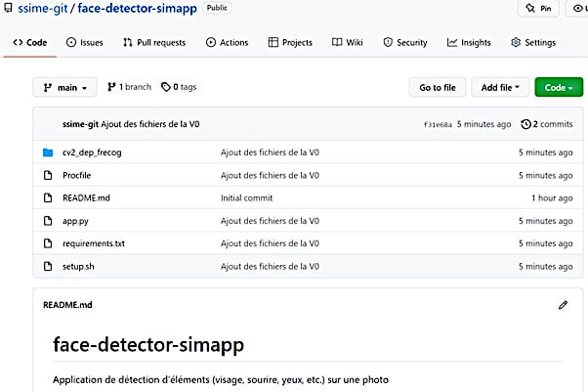
Task: Click the Actions play icon
Action: coord(211,42)
